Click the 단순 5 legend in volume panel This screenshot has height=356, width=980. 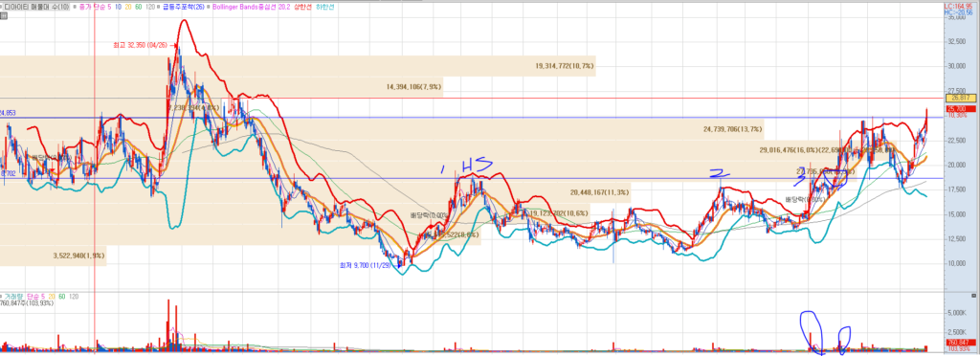36,296
